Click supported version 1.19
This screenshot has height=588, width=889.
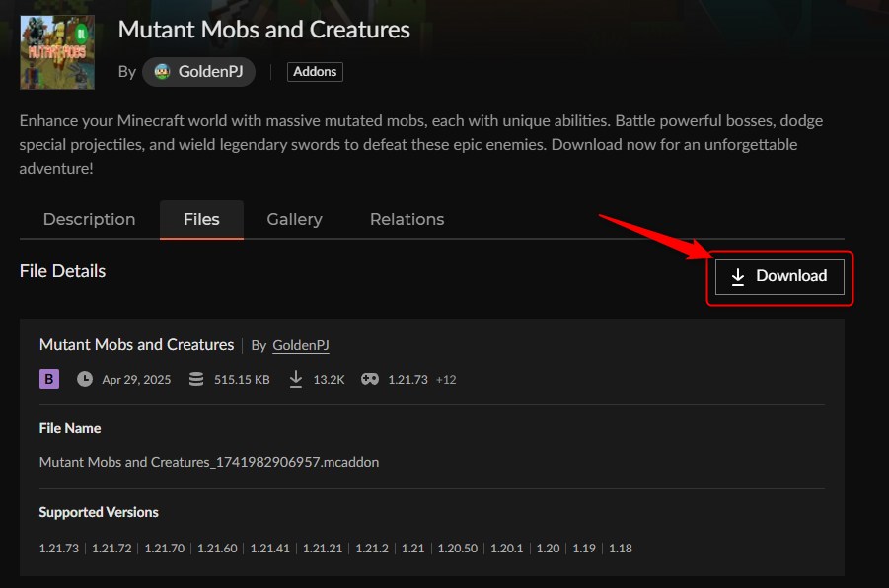(x=584, y=549)
